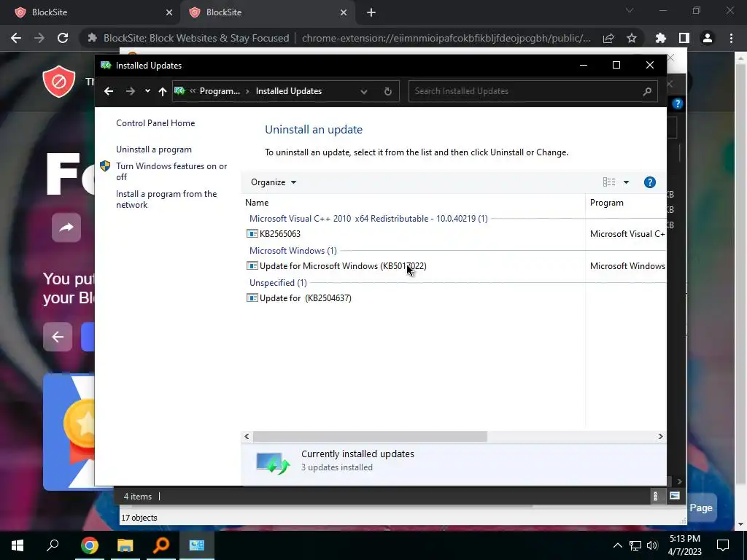
Task: Open a new Chrome tab
Action: pos(371,13)
